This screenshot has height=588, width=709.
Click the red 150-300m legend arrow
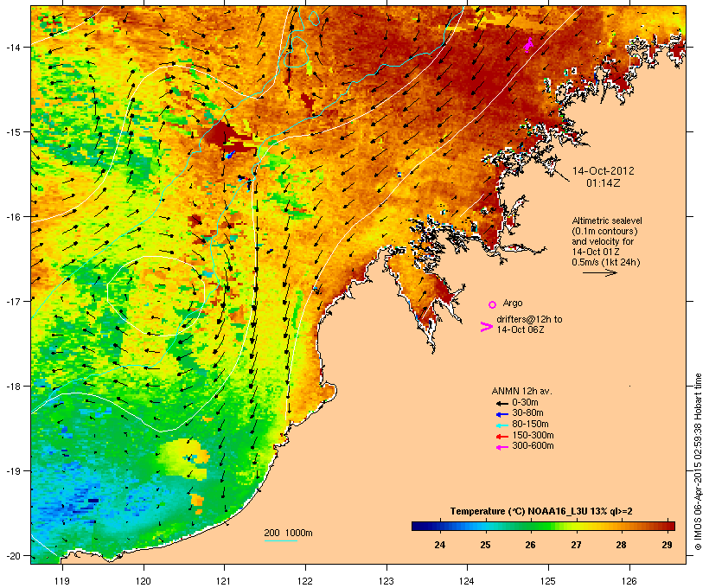[501, 437]
